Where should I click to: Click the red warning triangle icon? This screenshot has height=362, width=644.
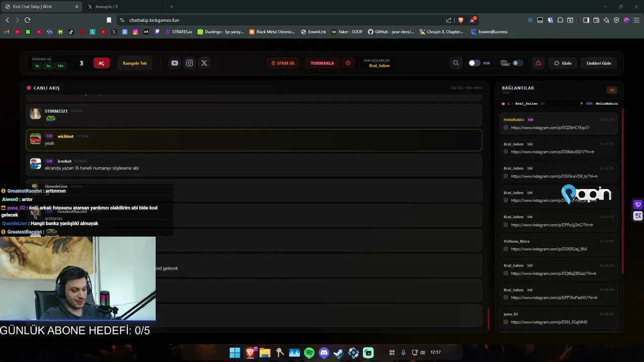pyautogui.click(x=538, y=63)
